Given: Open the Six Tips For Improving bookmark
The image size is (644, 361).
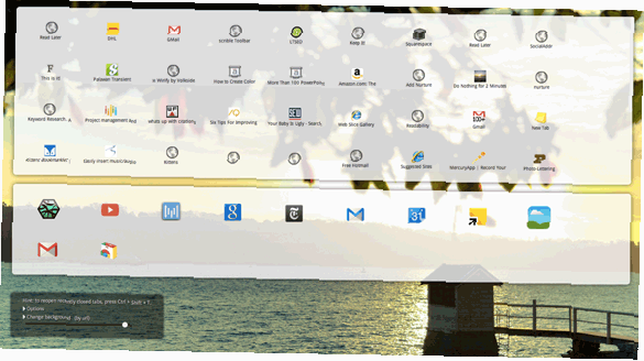Looking at the screenshot, I should pyautogui.click(x=234, y=116).
